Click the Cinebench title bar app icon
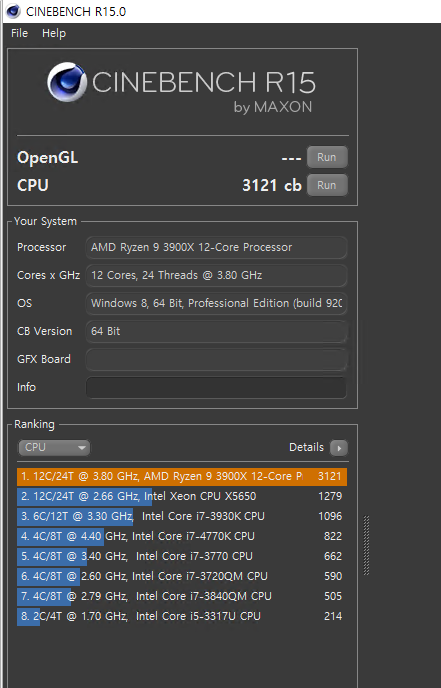The height and width of the screenshot is (688, 441). pos(14,11)
